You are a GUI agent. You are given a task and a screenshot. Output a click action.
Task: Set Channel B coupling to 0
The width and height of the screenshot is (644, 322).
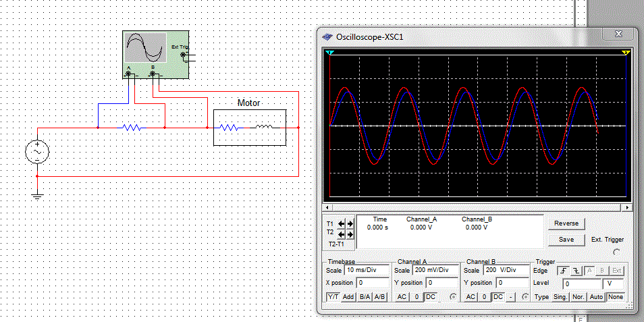[485, 296]
